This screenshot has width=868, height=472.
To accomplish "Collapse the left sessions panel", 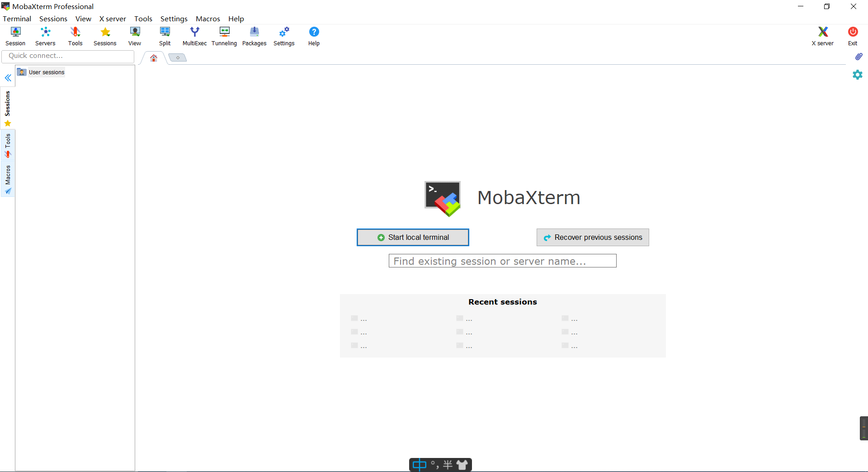I will pos(8,78).
